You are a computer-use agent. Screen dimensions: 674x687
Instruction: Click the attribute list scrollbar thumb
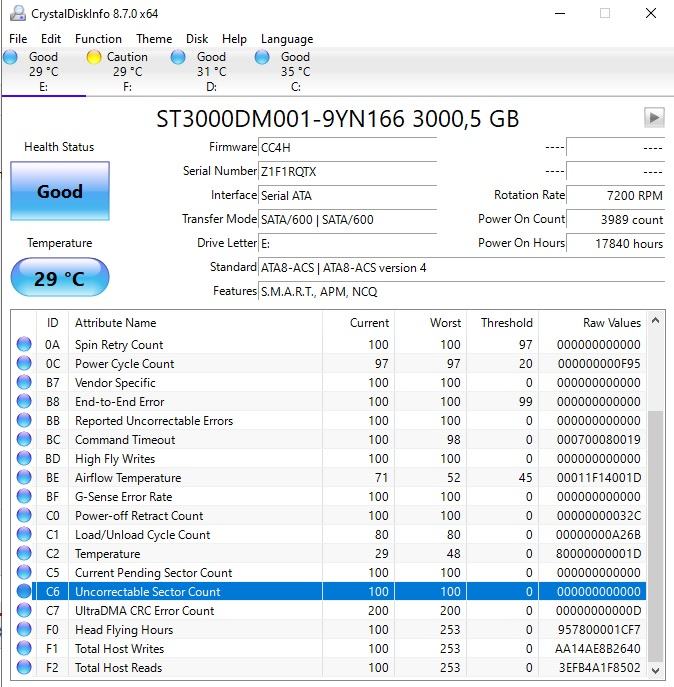pyautogui.click(x=655, y=536)
